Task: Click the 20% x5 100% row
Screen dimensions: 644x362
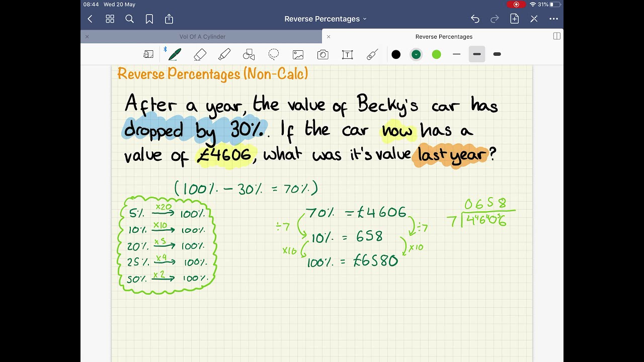Action: [166, 246]
